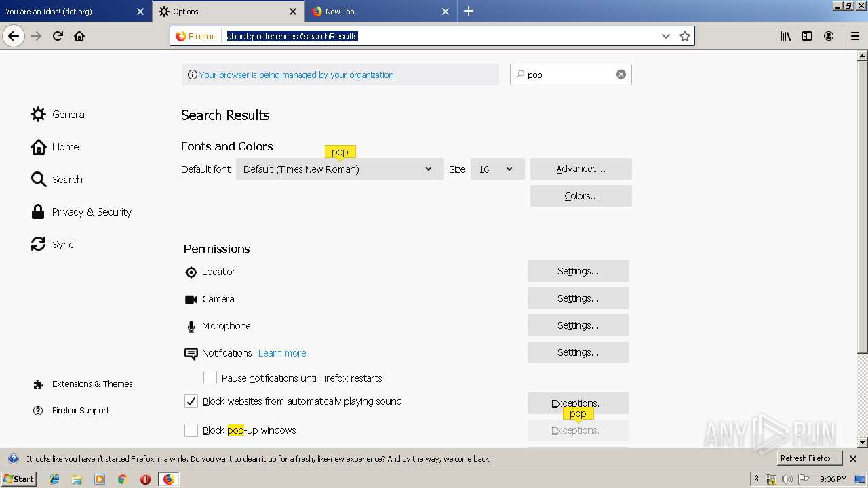Click the Microphone permission icon
This screenshot has height=488, width=868.
pyautogui.click(x=191, y=326)
